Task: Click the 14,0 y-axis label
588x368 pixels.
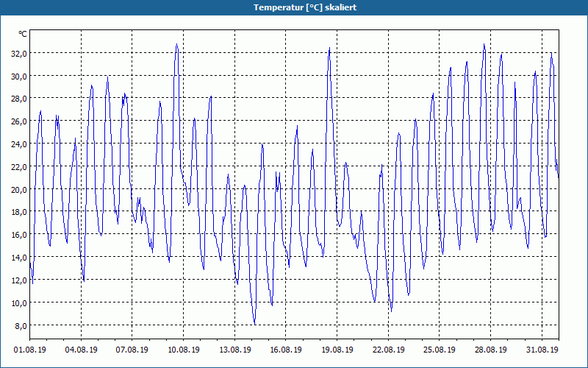Action: [19, 258]
